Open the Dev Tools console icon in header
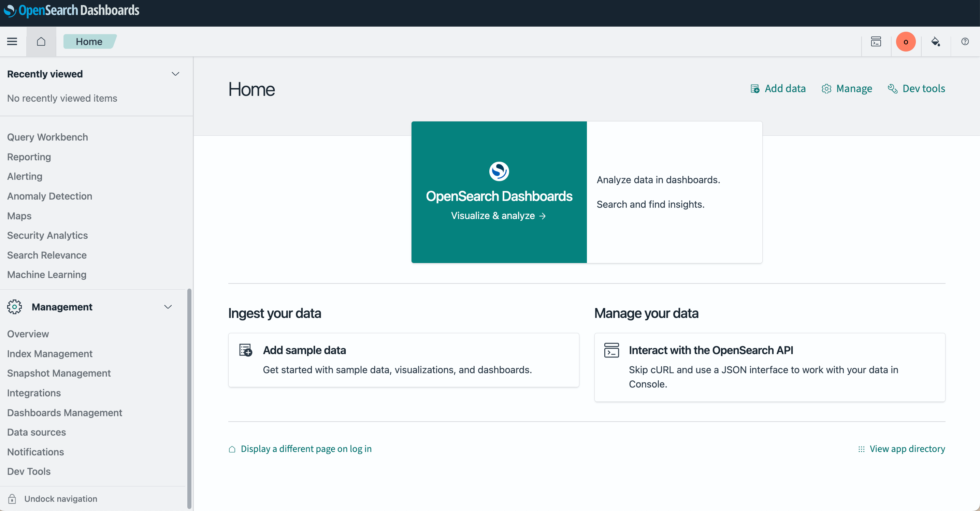The height and width of the screenshot is (511, 980). click(876, 41)
